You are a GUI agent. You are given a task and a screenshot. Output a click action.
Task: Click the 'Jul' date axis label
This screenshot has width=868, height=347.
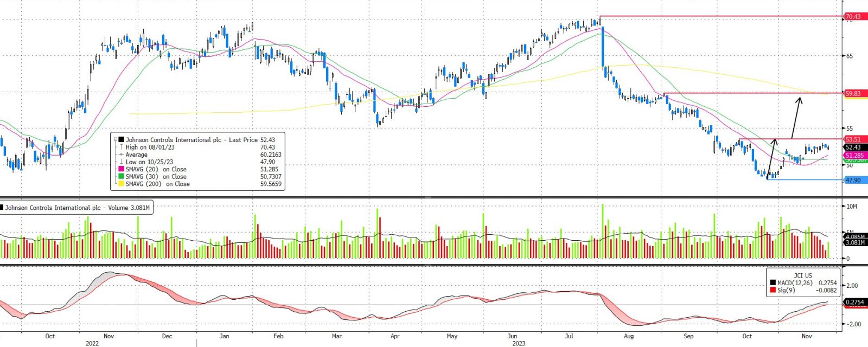pyautogui.click(x=569, y=336)
